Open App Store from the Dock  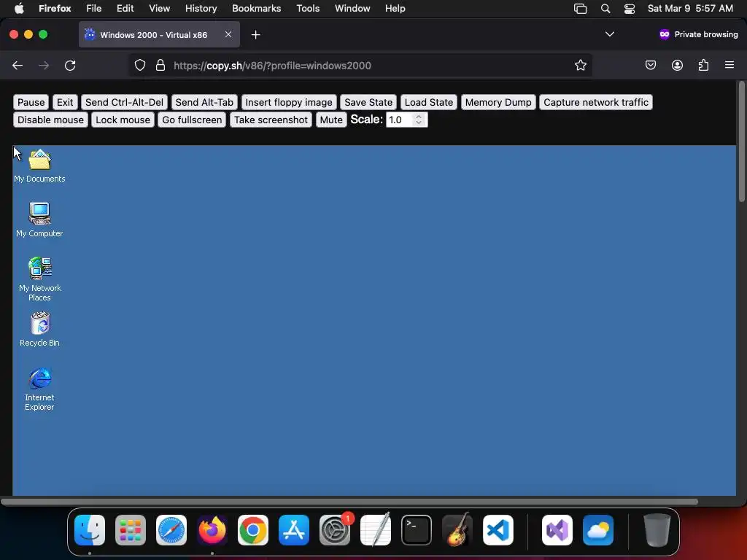(x=294, y=530)
